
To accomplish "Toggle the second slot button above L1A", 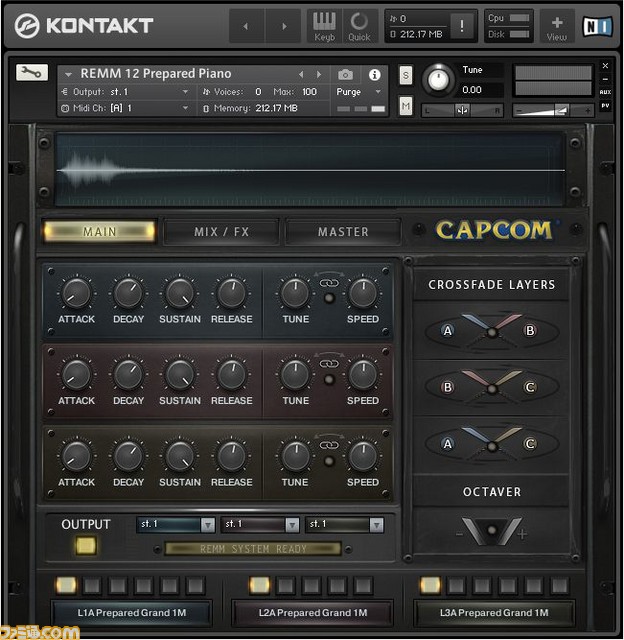I will pos(92,586).
